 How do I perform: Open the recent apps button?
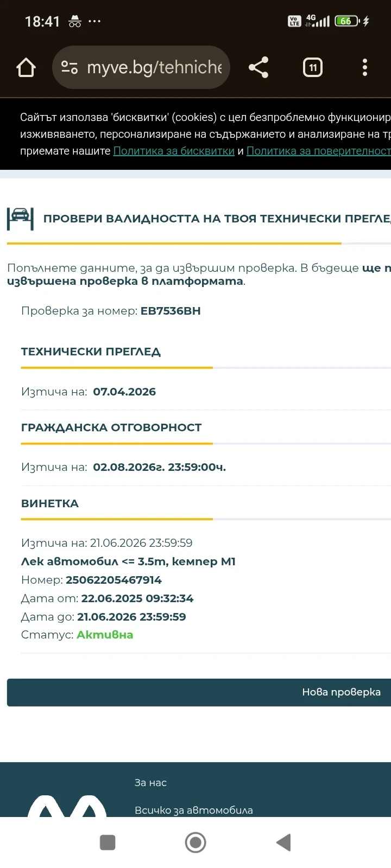coord(108,842)
